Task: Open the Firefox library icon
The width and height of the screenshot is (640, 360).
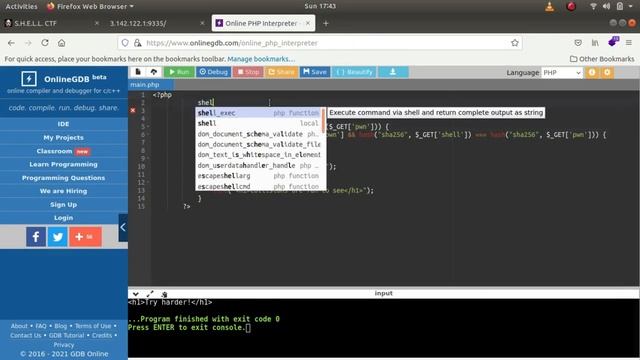Action: [595, 43]
